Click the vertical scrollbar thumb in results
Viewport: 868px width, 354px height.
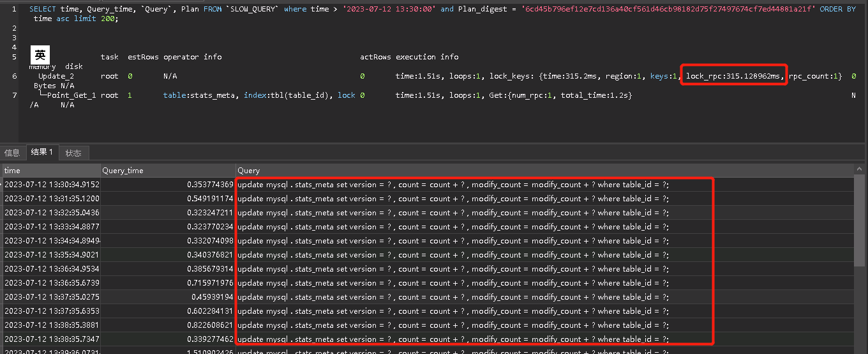pyautogui.click(x=860, y=220)
